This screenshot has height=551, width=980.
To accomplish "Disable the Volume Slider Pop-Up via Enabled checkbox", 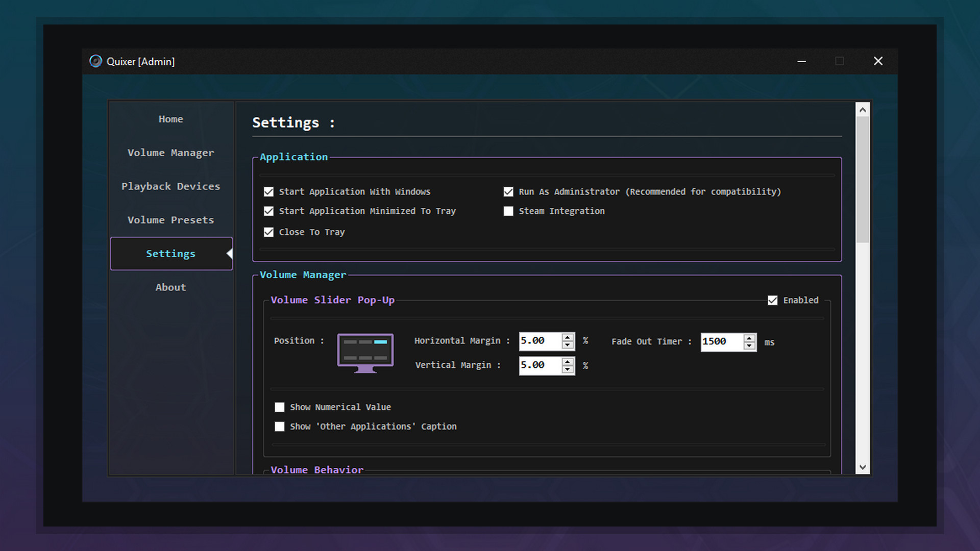I will coord(773,300).
